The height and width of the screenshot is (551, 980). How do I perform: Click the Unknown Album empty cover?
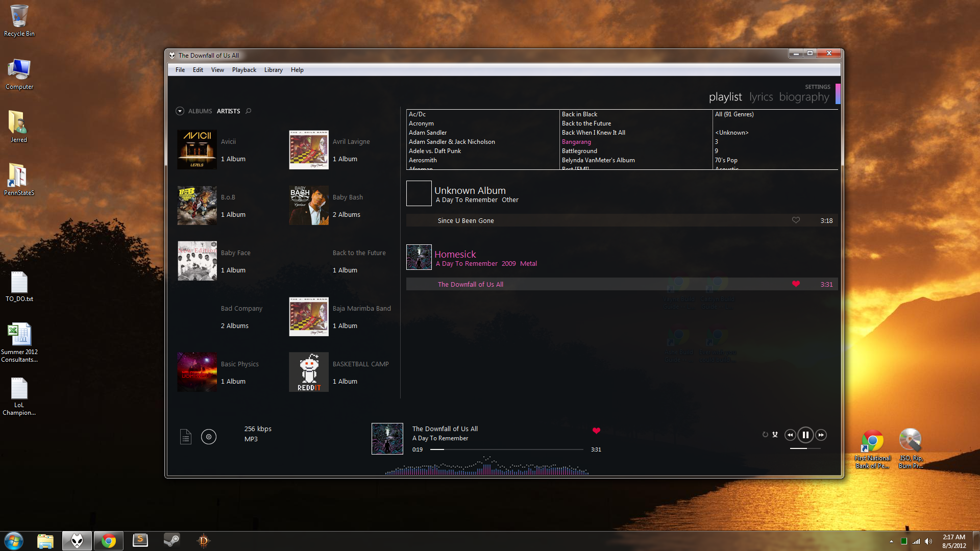[419, 193]
